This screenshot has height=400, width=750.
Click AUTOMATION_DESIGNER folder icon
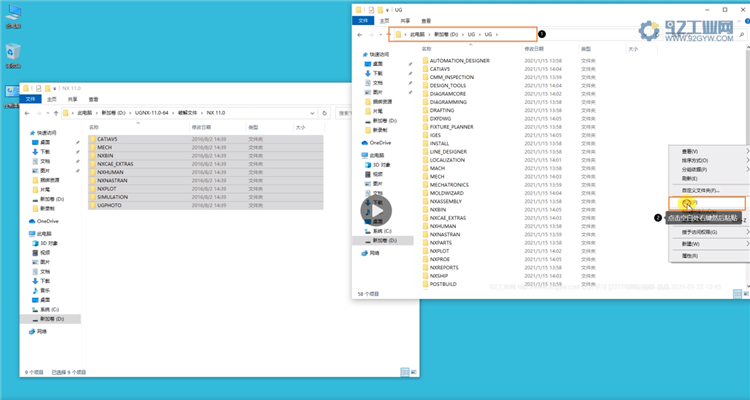(x=425, y=61)
